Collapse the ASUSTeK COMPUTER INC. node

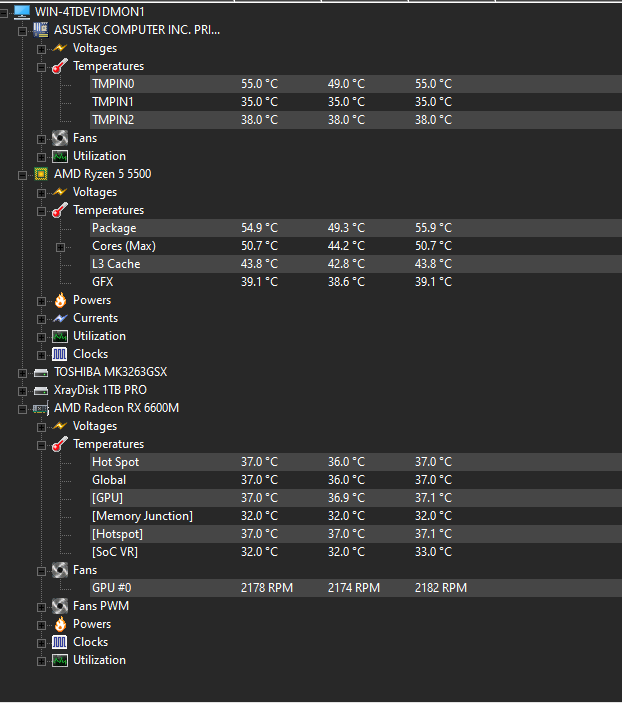pos(22,31)
